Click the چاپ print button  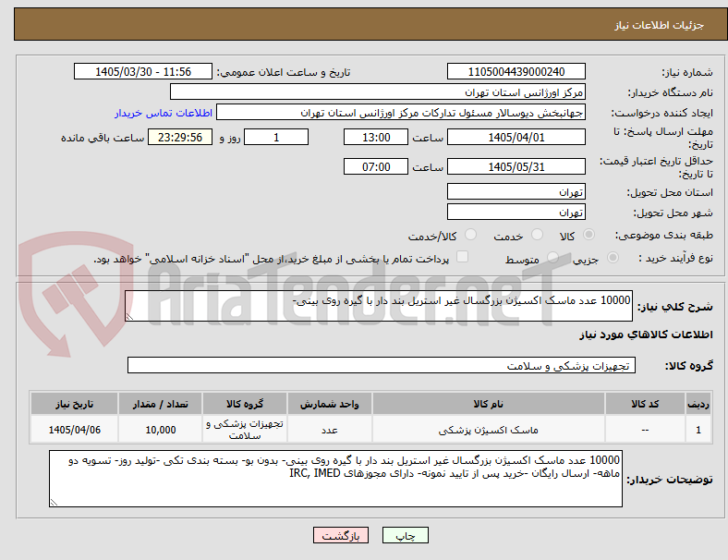tap(406, 535)
